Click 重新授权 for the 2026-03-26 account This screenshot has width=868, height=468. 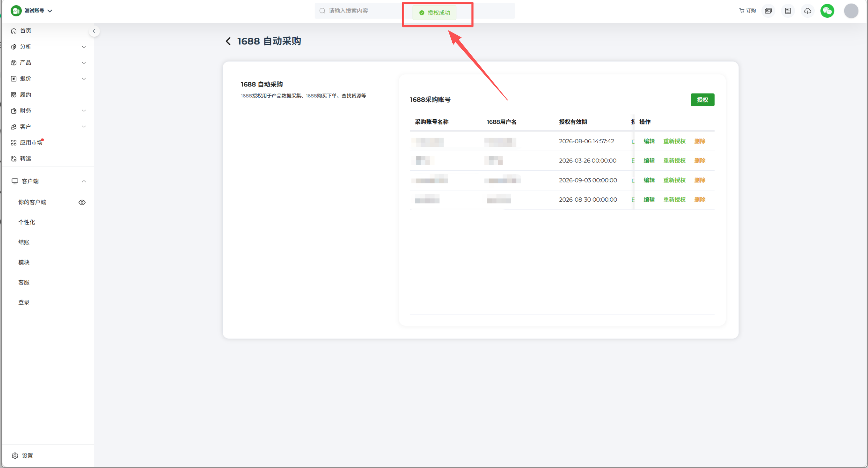coord(674,161)
